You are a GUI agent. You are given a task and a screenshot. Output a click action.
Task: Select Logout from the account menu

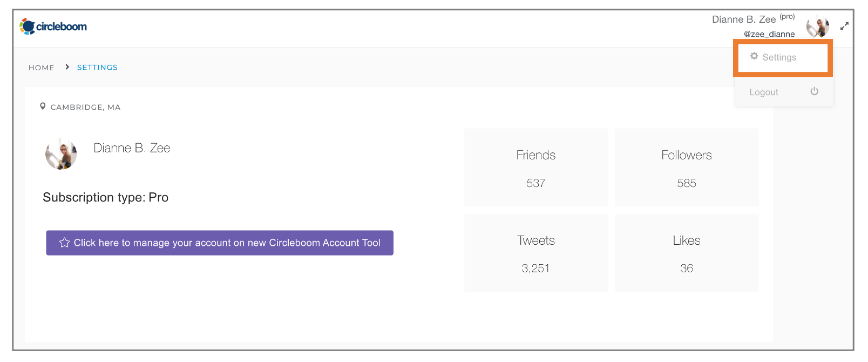tap(784, 92)
